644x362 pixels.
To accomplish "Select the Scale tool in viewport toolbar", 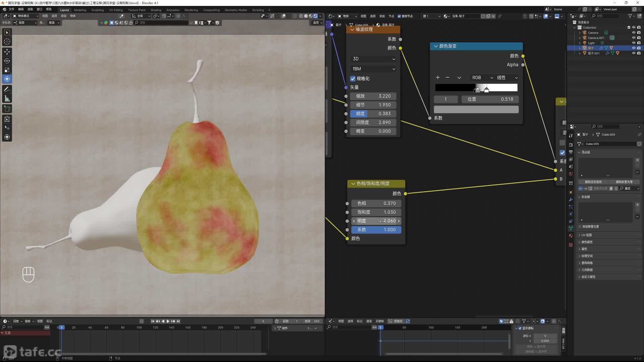I will (x=7, y=70).
